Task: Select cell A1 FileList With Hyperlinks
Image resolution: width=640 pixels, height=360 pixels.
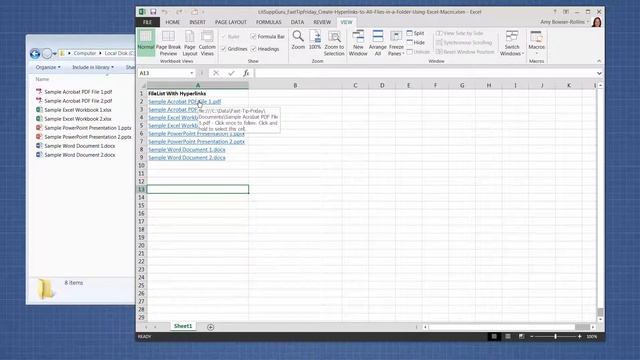Action: point(198,93)
